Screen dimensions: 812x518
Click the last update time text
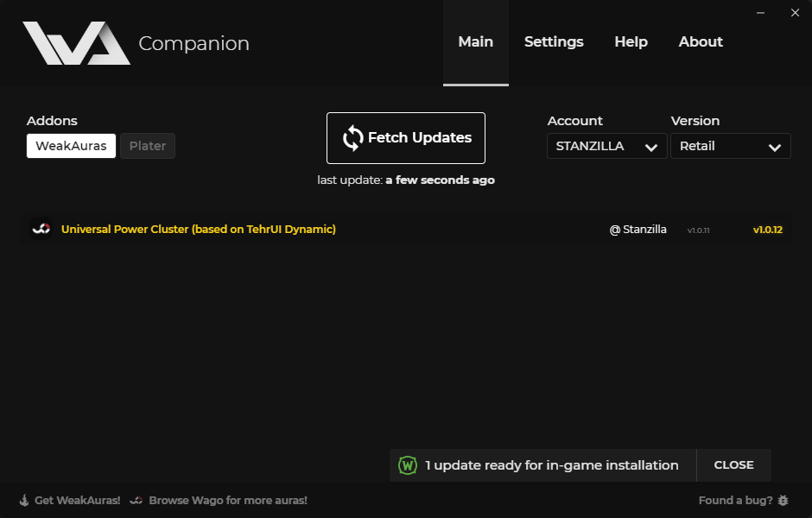406,180
